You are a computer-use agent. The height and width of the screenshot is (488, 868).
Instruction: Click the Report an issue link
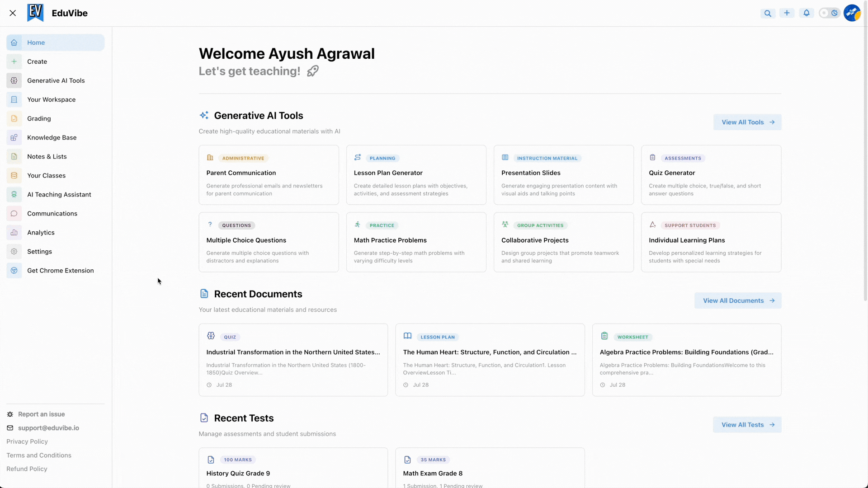point(41,414)
